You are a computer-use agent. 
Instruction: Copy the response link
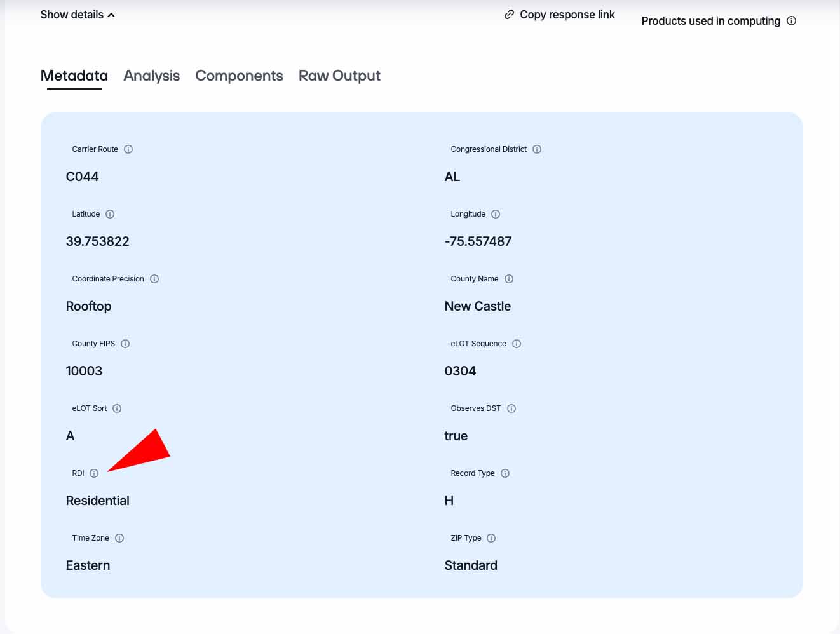(560, 15)
